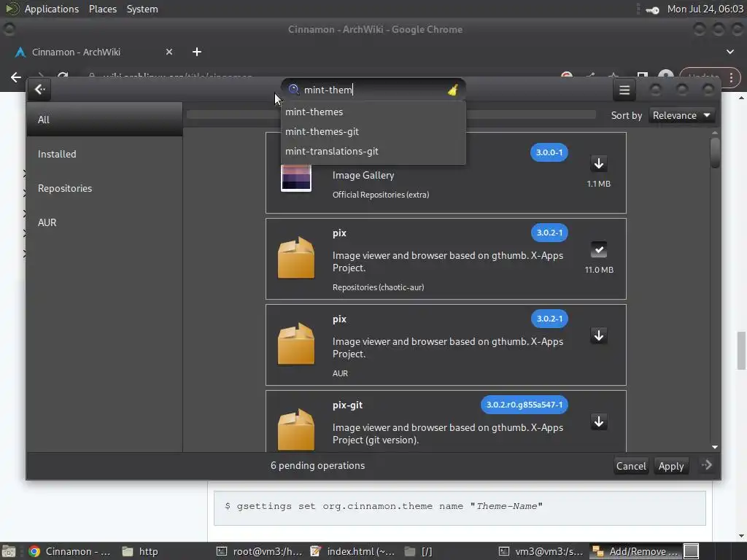Click scroll-down arrow of package list

click(x=715, y=447)
